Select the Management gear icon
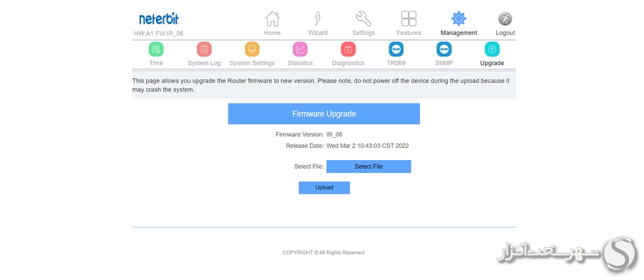This screenshot has width=644, height=280. 459,19
